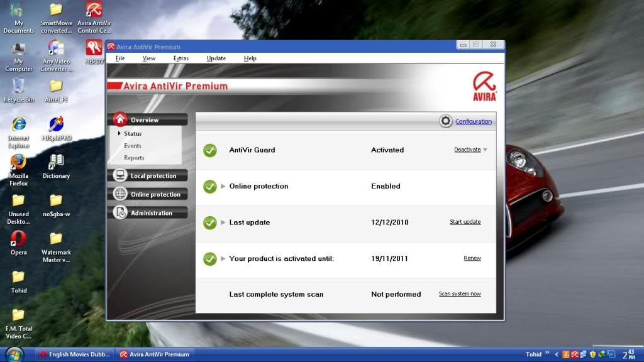Click the Local protection monitor icon
Viewport: 644px width, 362px height.
click(120, 175)
